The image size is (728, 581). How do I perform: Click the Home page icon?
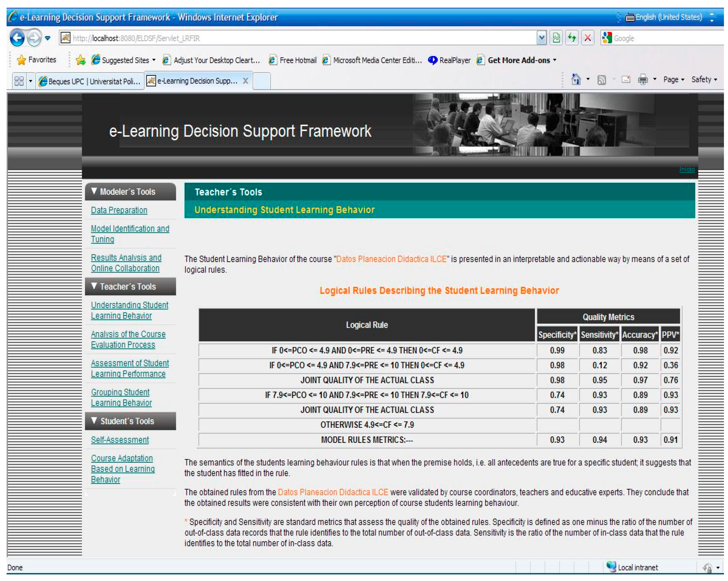(x=576, y=80)
